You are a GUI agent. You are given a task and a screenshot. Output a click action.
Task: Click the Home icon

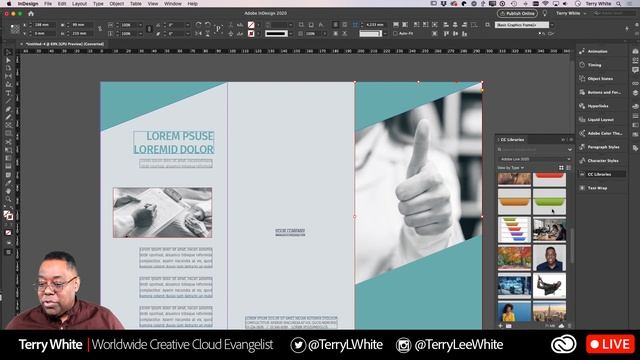tap(31, 13)
